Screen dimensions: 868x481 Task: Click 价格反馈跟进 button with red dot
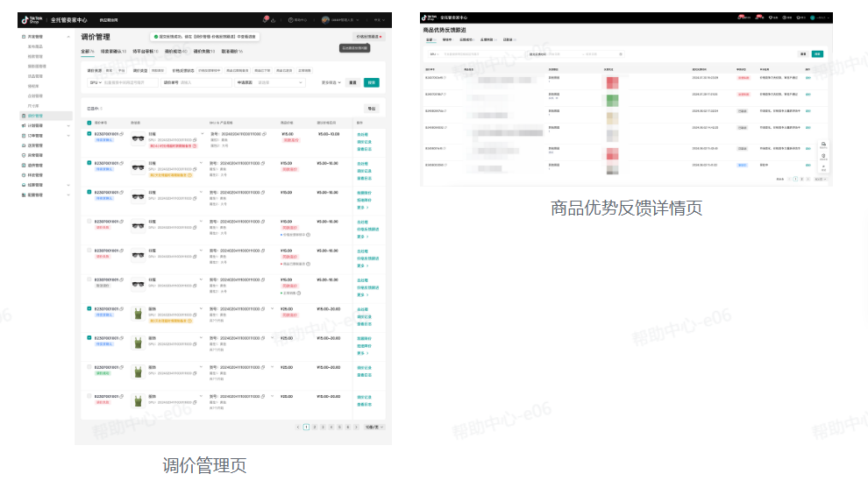tap(368, 37)
